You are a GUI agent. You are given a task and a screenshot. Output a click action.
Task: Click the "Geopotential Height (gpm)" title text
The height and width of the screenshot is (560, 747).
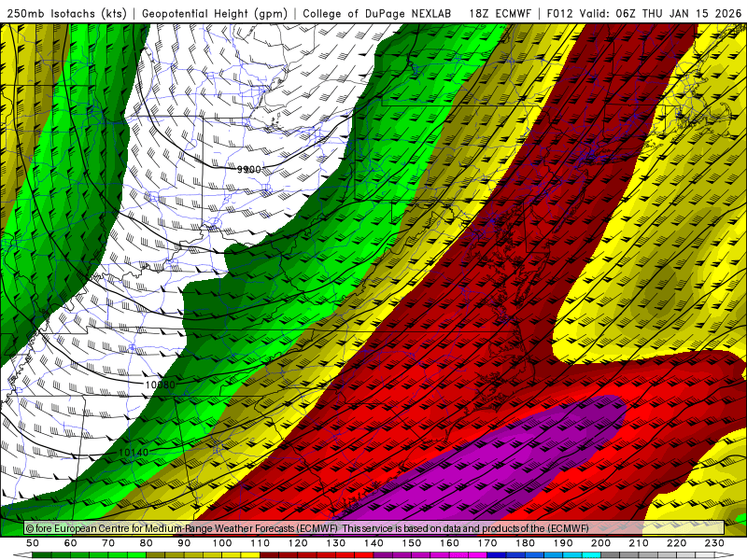(x=215, y=14)
